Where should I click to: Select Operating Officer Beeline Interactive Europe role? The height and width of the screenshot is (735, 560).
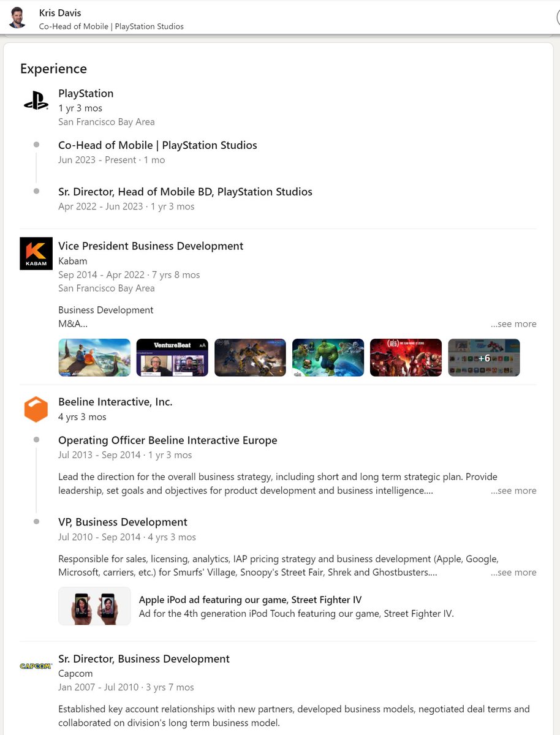point(168,440)
